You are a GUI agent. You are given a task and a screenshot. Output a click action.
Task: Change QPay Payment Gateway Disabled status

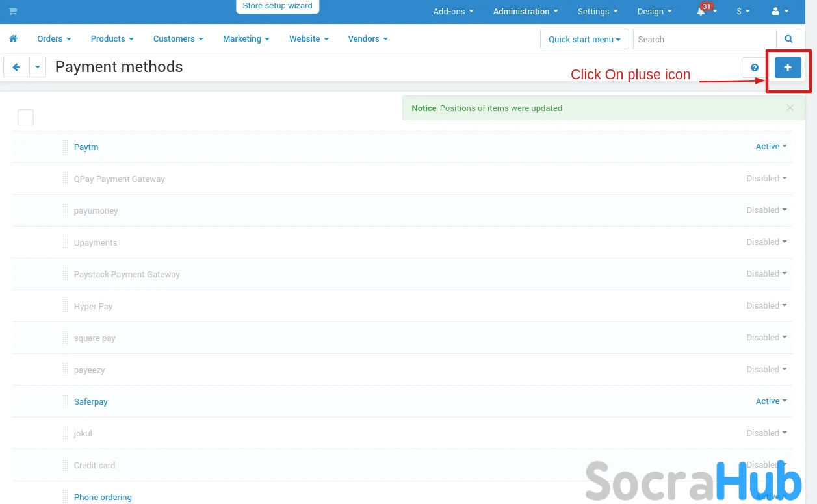766,179
